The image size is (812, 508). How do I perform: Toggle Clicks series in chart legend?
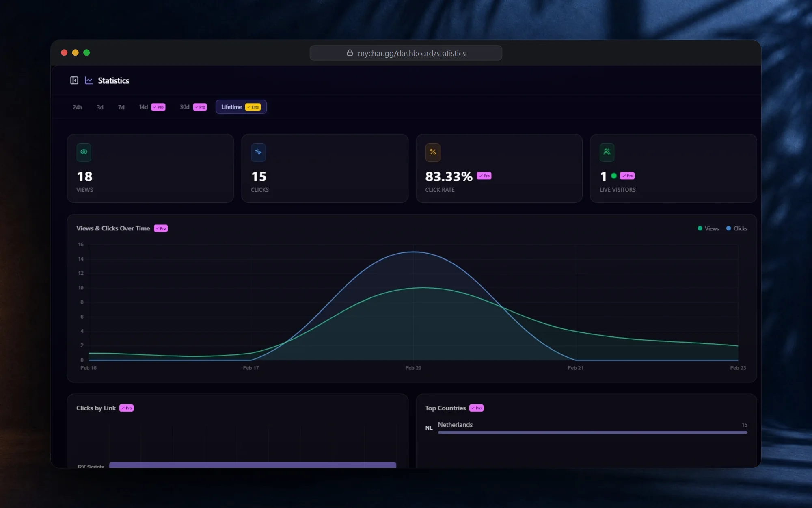(x=736, y=229)
